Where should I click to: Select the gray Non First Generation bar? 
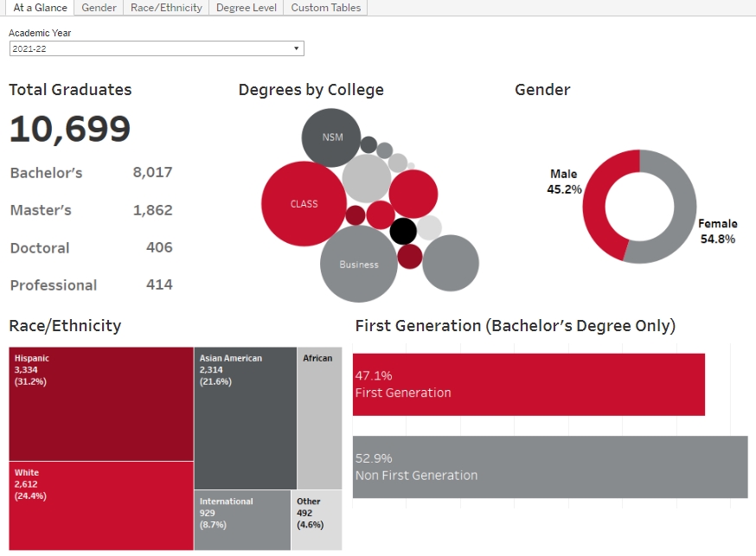pyautogui.click(x=550, y=467)
